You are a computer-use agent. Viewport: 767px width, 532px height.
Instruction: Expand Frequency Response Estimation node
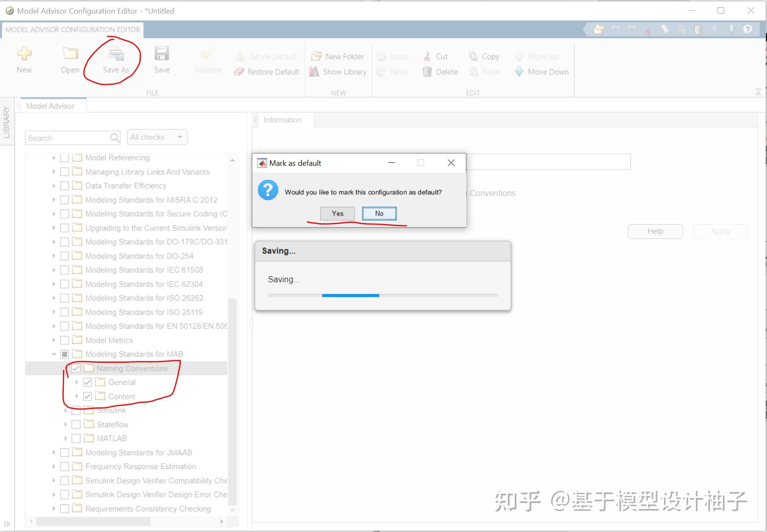(x=54, y=467)
